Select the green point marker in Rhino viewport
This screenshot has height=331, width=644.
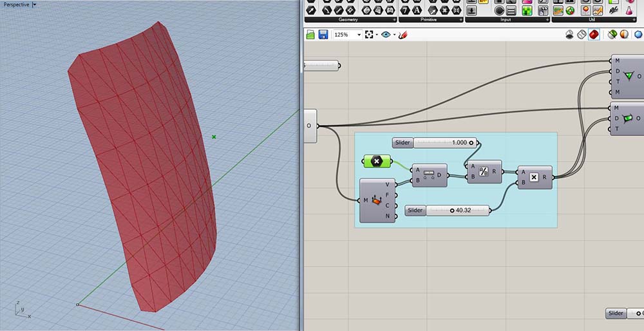pos(214,137)
